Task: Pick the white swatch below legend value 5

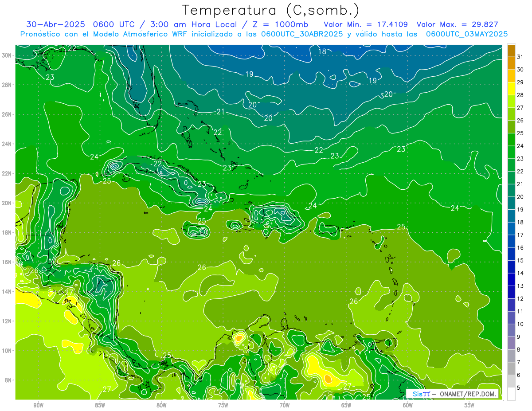Action: 511,394
